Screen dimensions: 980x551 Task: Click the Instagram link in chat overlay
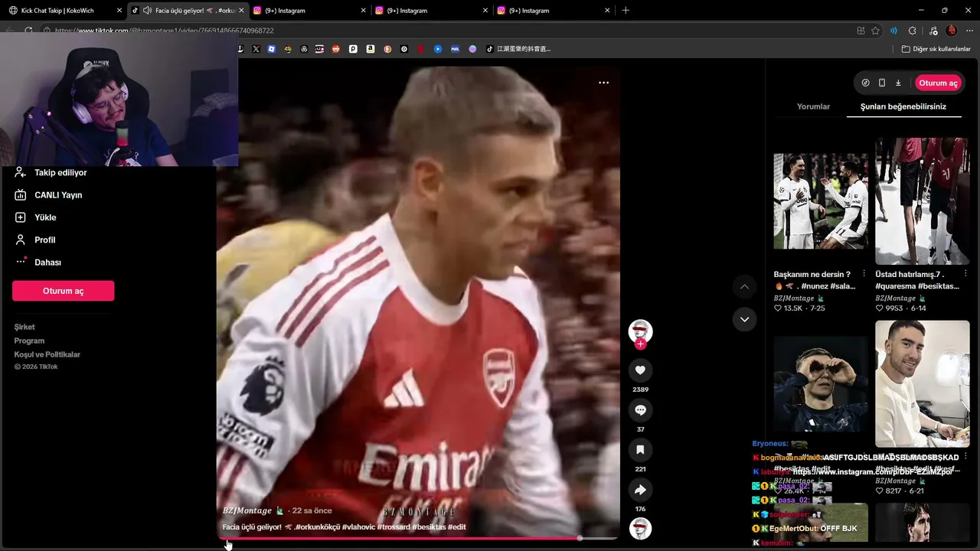click(872, 472)
